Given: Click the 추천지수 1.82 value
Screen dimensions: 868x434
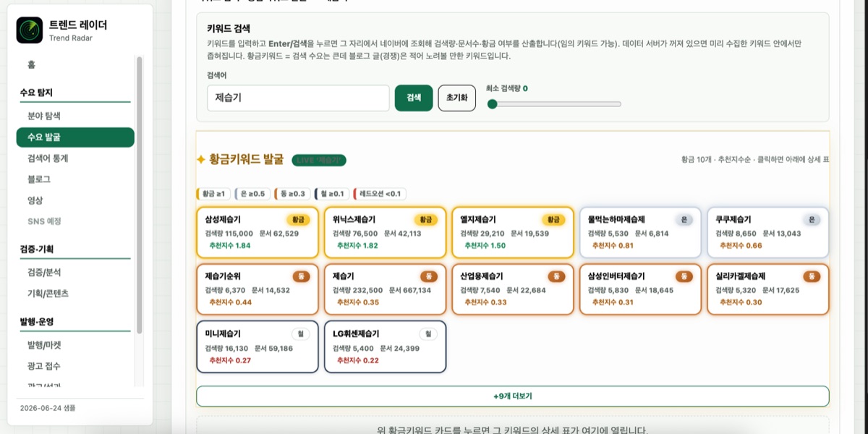Looking at the screenshot, I should [x=357, y=246].
